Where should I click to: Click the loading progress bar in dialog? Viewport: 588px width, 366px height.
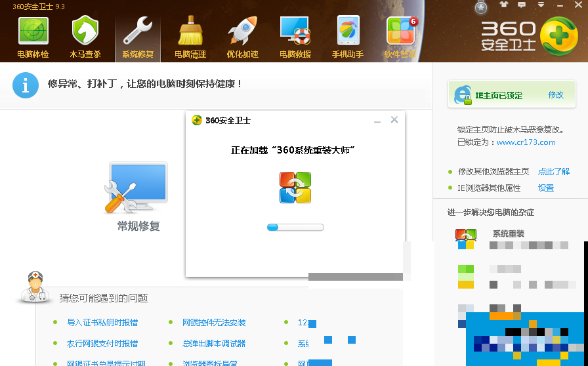[295, 227]
